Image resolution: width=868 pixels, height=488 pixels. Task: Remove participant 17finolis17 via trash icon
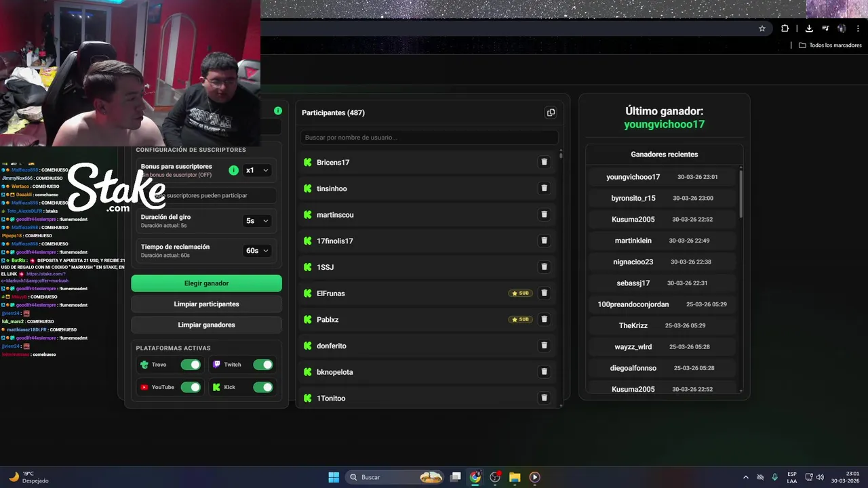[544, 241]
